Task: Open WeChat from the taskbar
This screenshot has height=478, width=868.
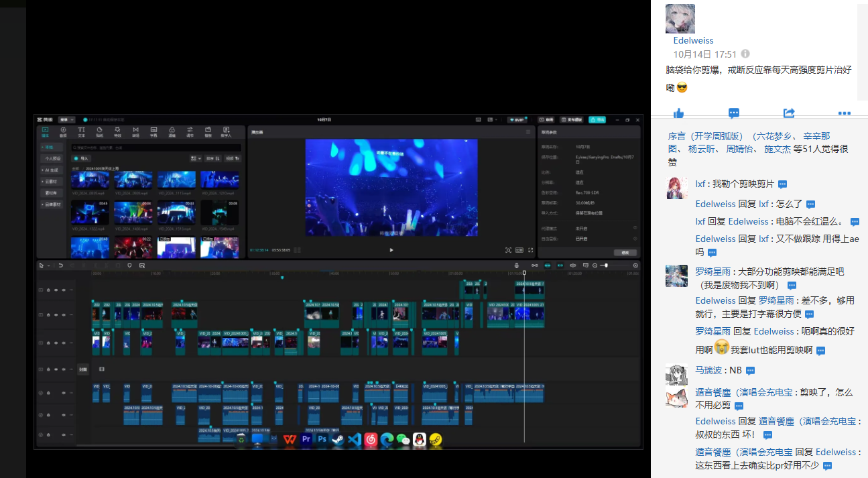Action: [x=403, y=439]
